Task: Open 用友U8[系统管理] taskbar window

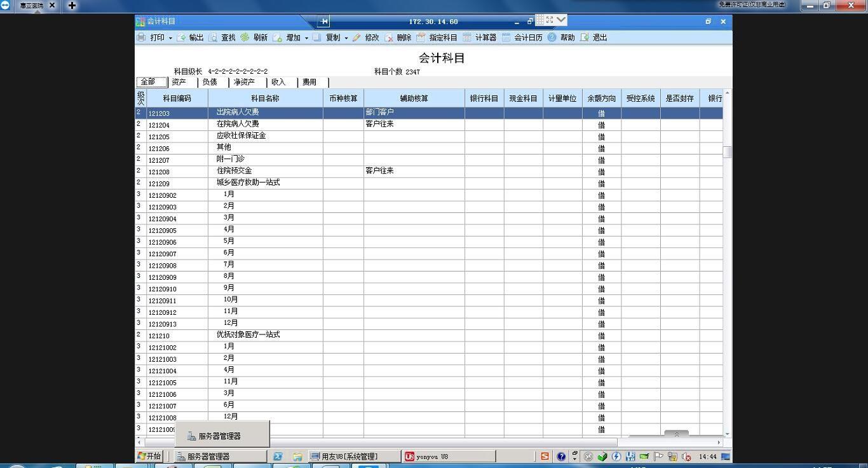Action: coord(354,456)
